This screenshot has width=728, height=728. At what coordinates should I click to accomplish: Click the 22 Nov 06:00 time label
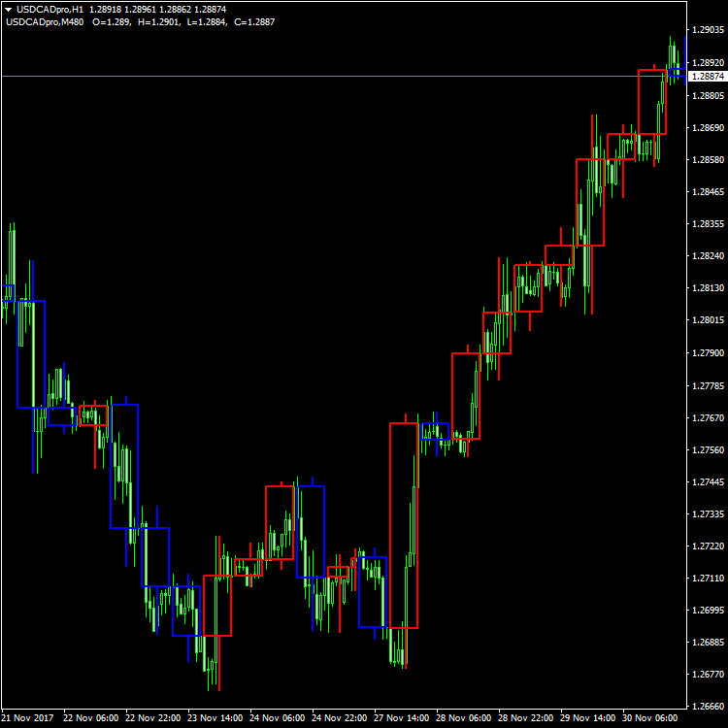pos(90,717)
